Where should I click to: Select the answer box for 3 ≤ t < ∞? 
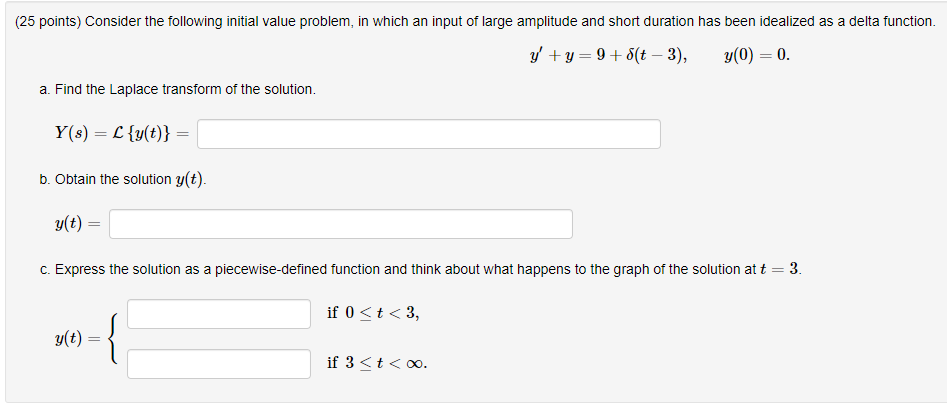click(219, 364)
